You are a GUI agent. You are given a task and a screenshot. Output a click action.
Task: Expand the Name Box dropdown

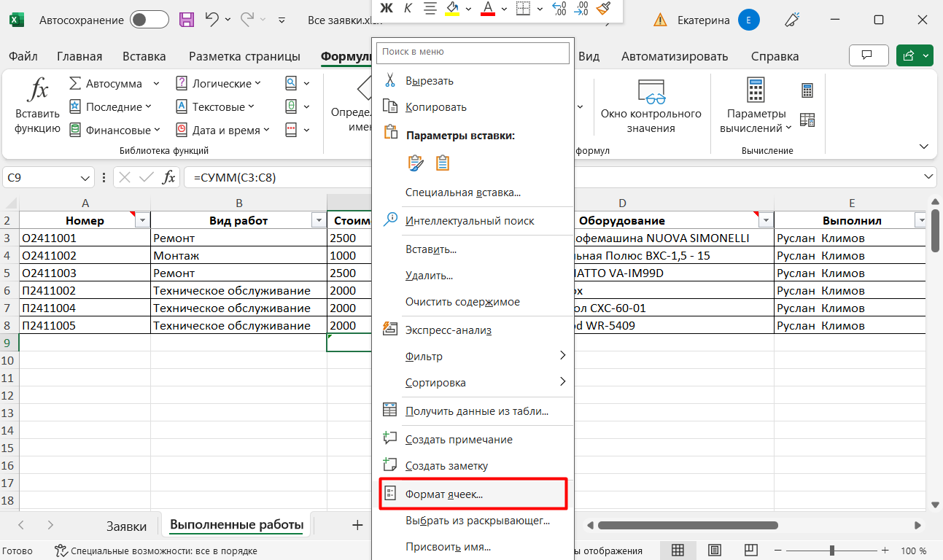85,176
